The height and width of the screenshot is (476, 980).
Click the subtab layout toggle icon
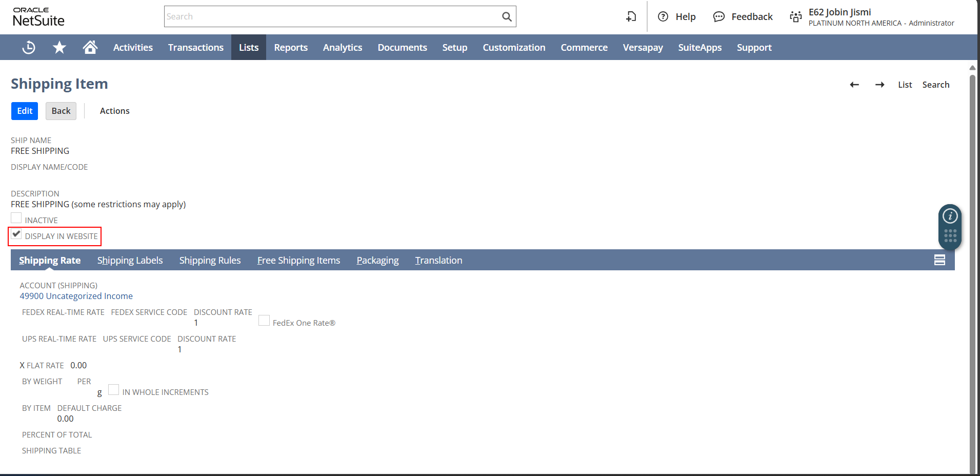coord(939,260)
